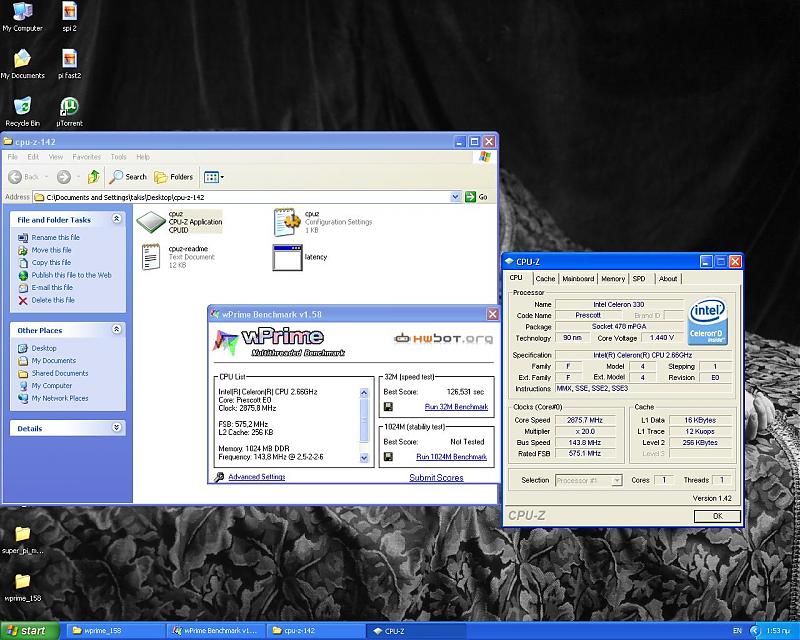Switch to the Cache tab in CPU-Z
The width and height of the screenshot is (800, 640).
coord(545,279)
